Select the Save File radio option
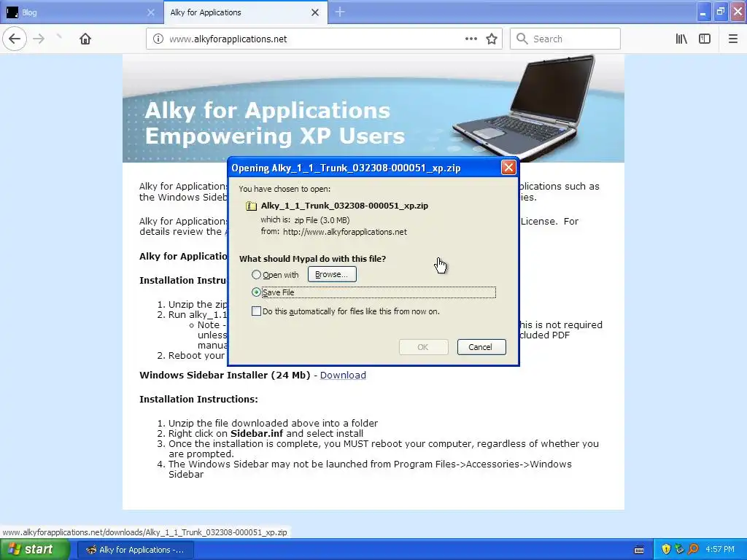 pyautogui.click(x=256, y=292)
